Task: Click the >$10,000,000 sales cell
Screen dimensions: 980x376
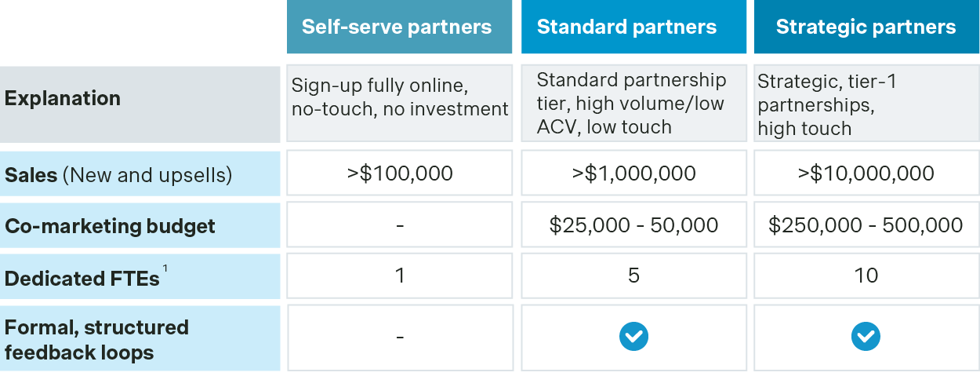Action: (x=866, y=173)
